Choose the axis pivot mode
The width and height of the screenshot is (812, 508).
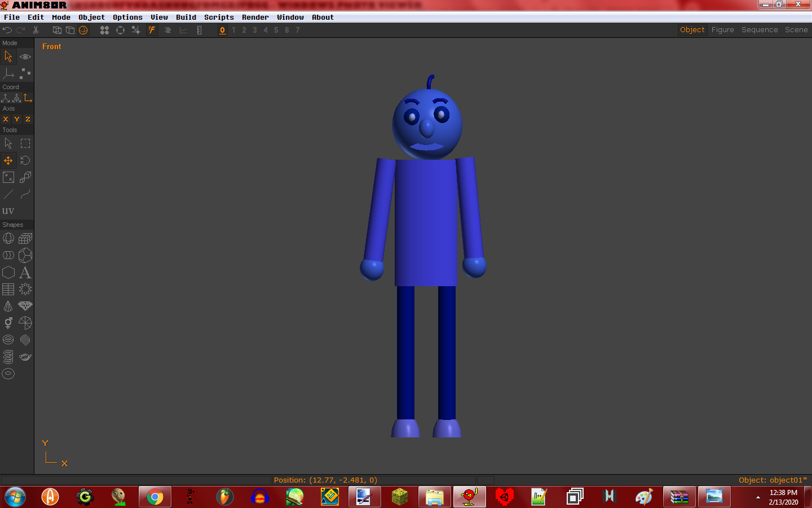pos(8,73)
